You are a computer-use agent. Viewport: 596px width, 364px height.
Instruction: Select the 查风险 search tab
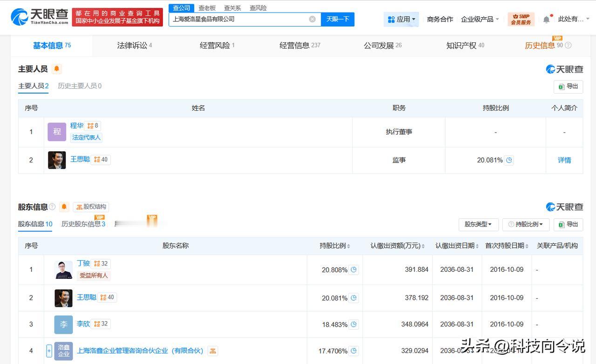(258, 8)
